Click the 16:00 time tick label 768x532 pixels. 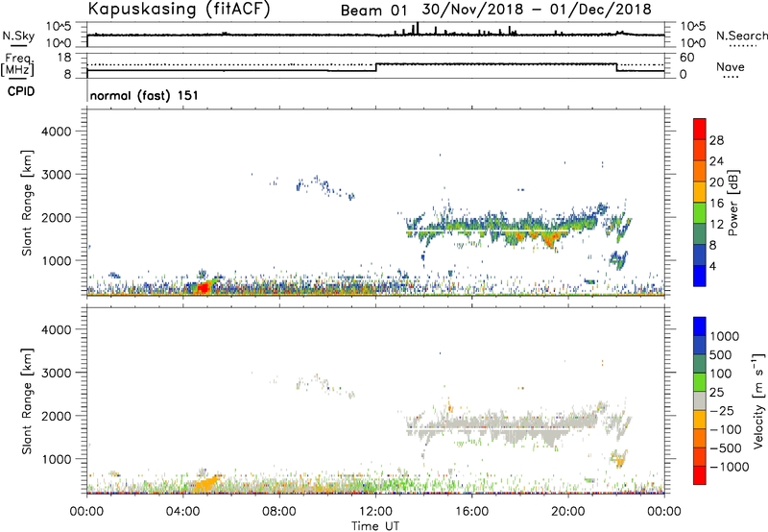[471, 512]
